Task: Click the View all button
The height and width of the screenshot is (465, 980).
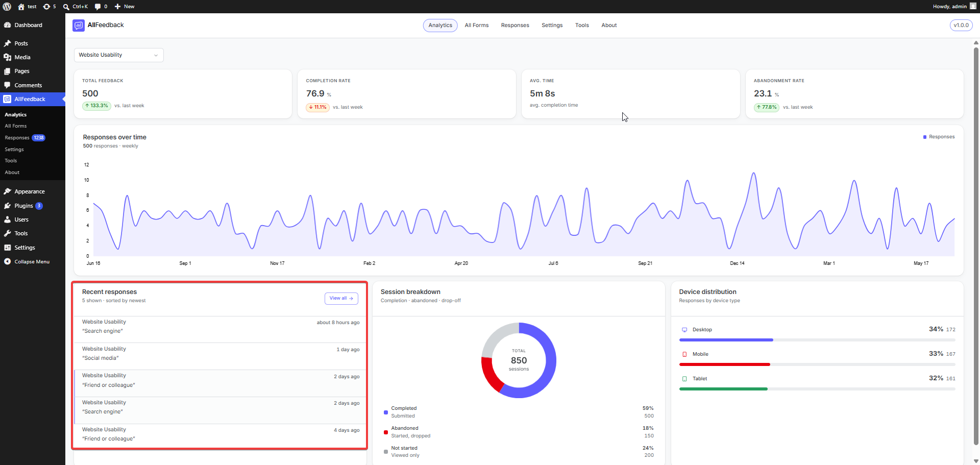Action: [x=341, y=298]
